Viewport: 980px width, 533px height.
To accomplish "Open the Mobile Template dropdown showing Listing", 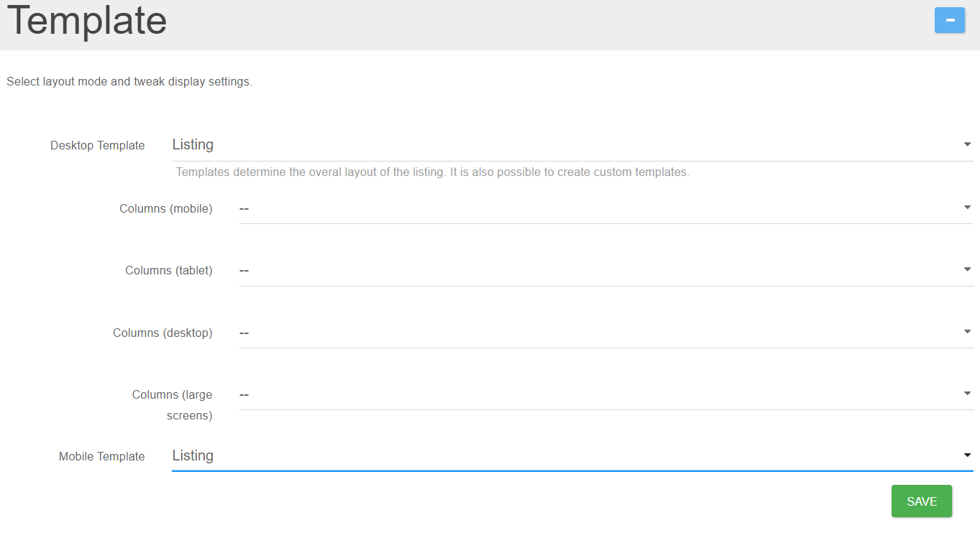I will click(572, 455).
